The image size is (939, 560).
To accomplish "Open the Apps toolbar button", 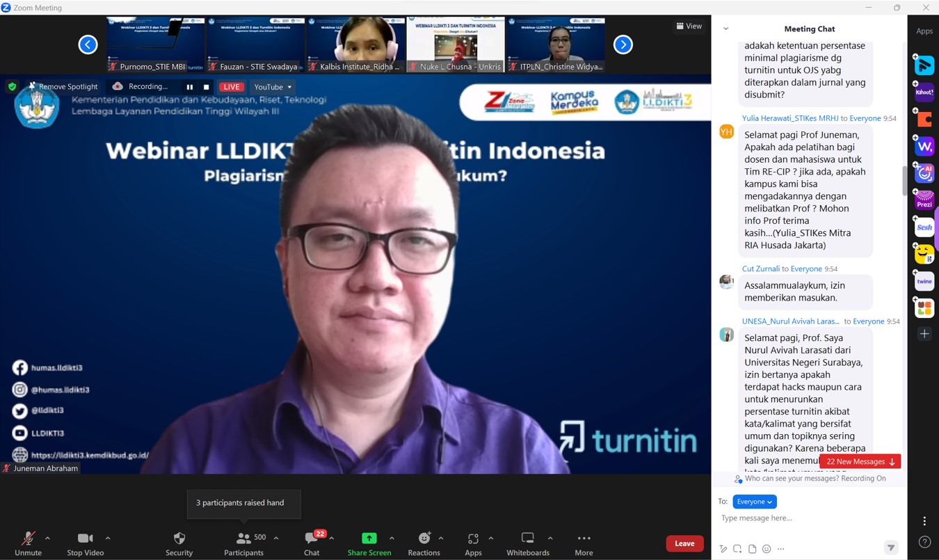I will [x=473, y=543].
